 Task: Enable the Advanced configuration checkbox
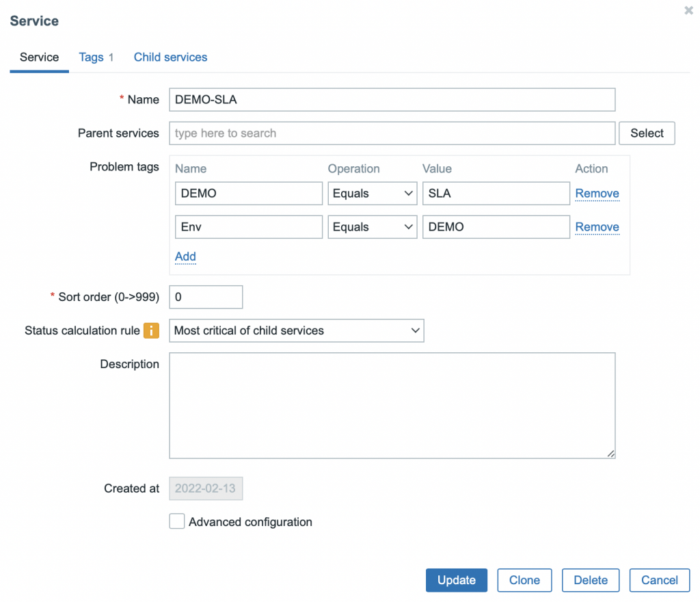(177, 522)
